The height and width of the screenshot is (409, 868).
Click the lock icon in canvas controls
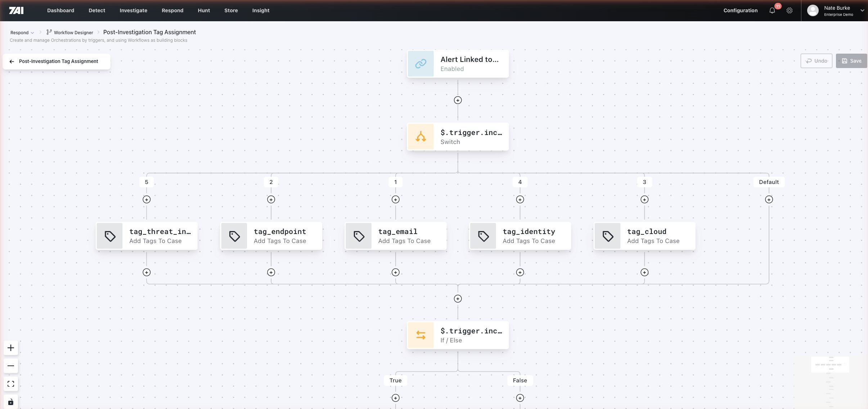tap(11, 401)
